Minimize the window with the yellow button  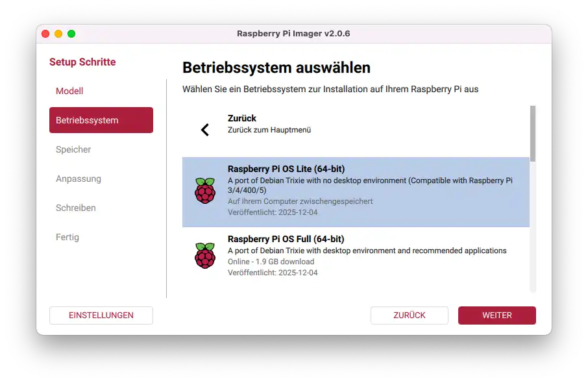pyautogui.click(x=58, y=34)
